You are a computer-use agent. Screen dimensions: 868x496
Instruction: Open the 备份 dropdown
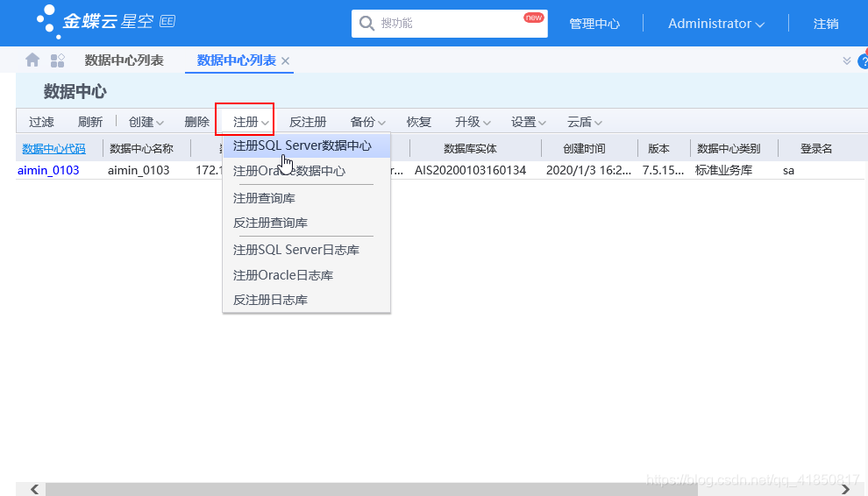click(x=368, y=122)
